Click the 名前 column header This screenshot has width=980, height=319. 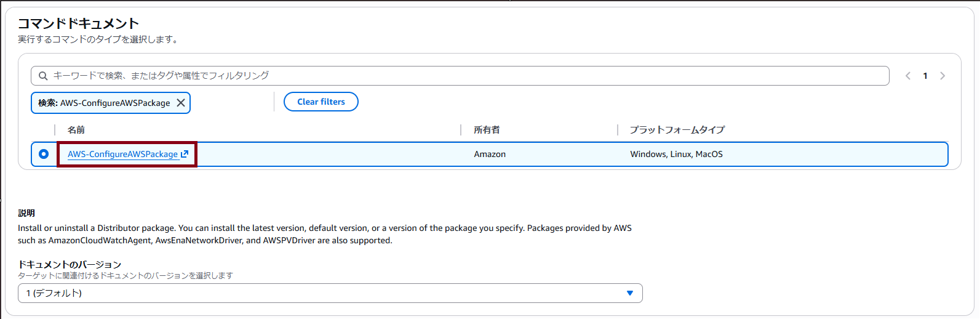coord(76,130)
